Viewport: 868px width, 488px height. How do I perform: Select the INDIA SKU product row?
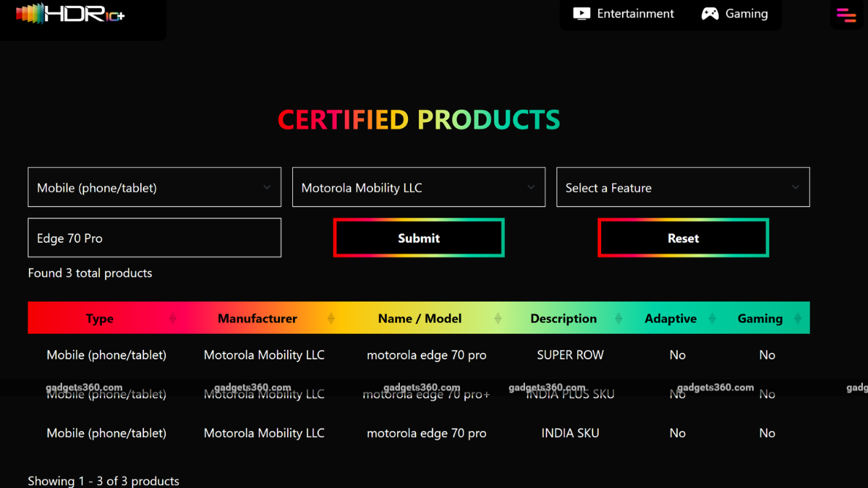click(x=570, y=433)
